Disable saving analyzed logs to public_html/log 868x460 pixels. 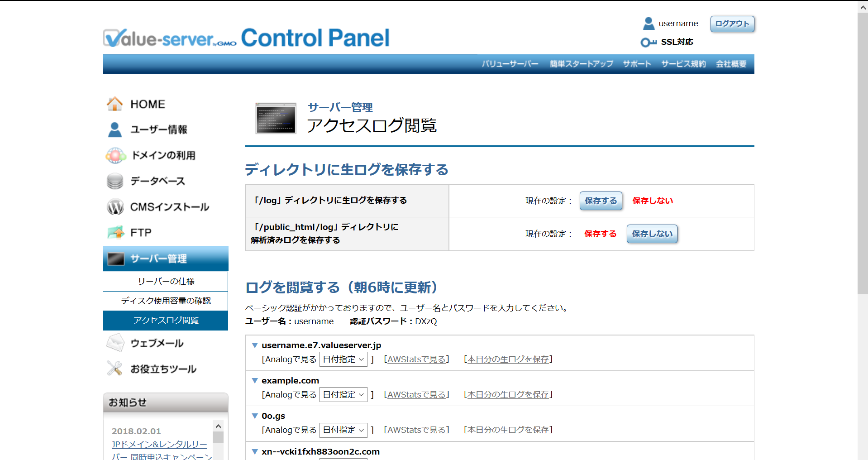tap(652, 234)
